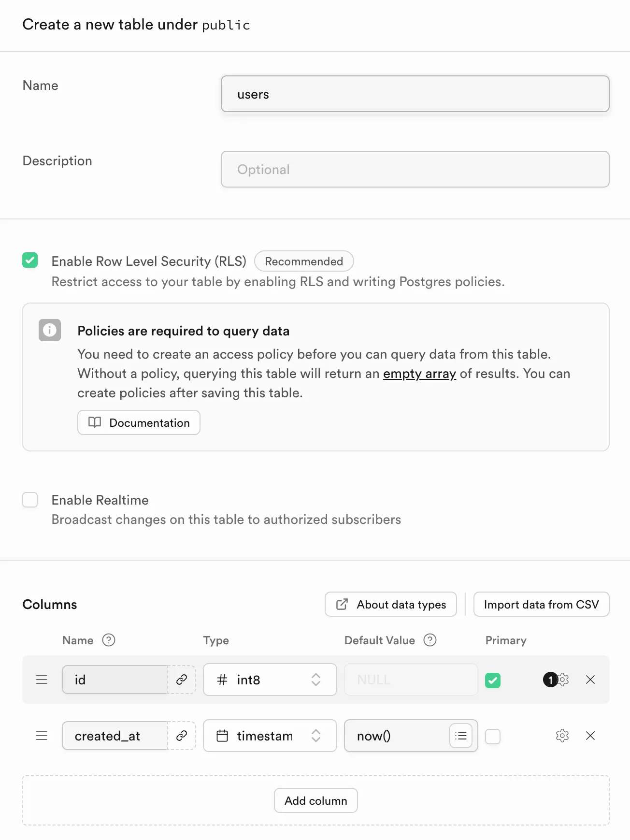
Task: Uncheck primary key for id column
Action: [x=493, y=681]
